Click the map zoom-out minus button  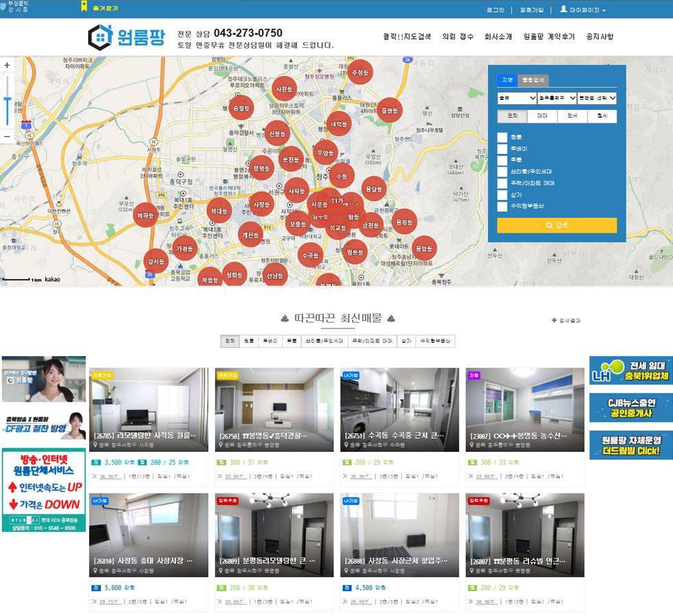(x=7, y=136)
